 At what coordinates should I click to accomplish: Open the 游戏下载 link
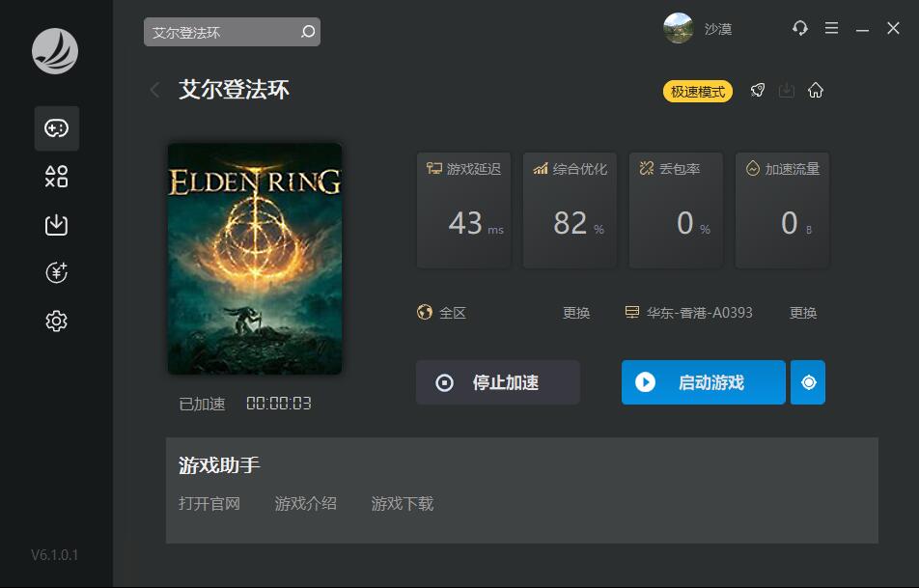pyautogui.click(x=402, y=504)
